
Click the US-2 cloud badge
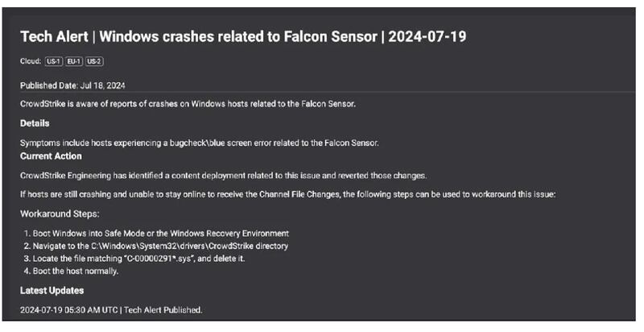(x=94, y=61)
